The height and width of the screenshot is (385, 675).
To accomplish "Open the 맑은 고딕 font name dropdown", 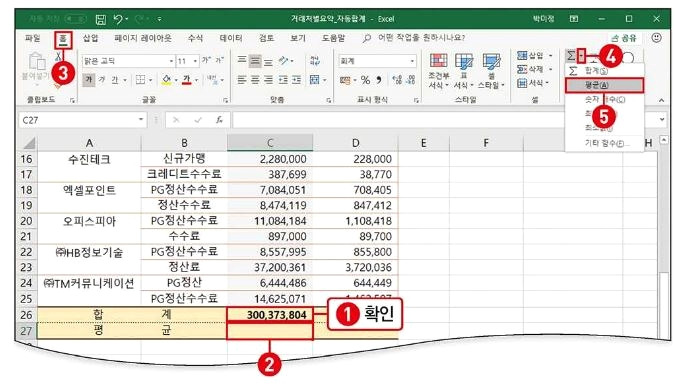I will [x=171, y=61].
